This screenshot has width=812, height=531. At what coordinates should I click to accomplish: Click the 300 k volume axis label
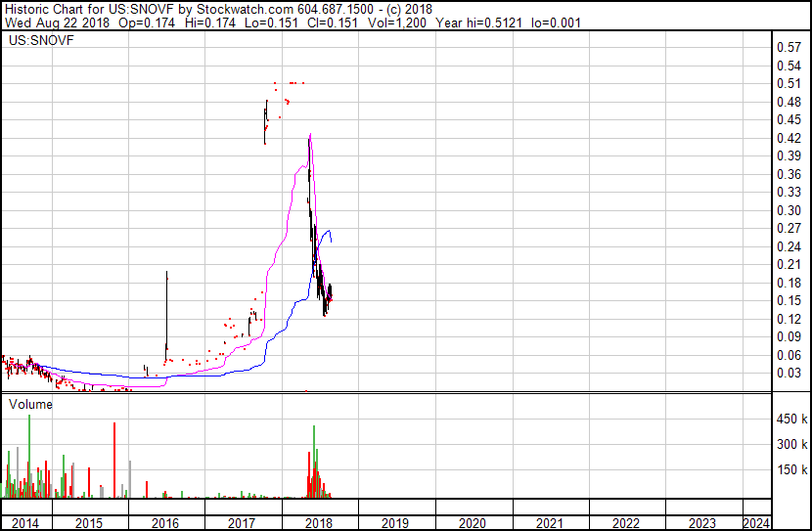pyautogui.click(x=792, y=444)
